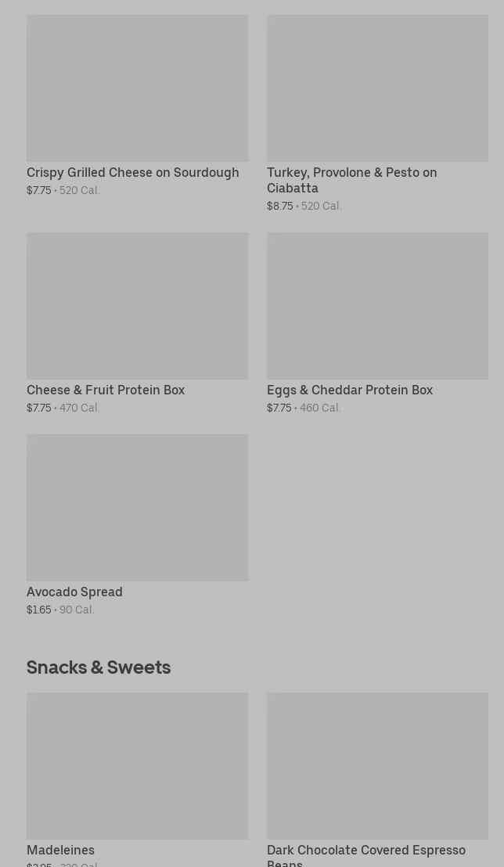504x867 pixels.
Task: Click the 470 Cal. calorie label
Action: (80, 408)
